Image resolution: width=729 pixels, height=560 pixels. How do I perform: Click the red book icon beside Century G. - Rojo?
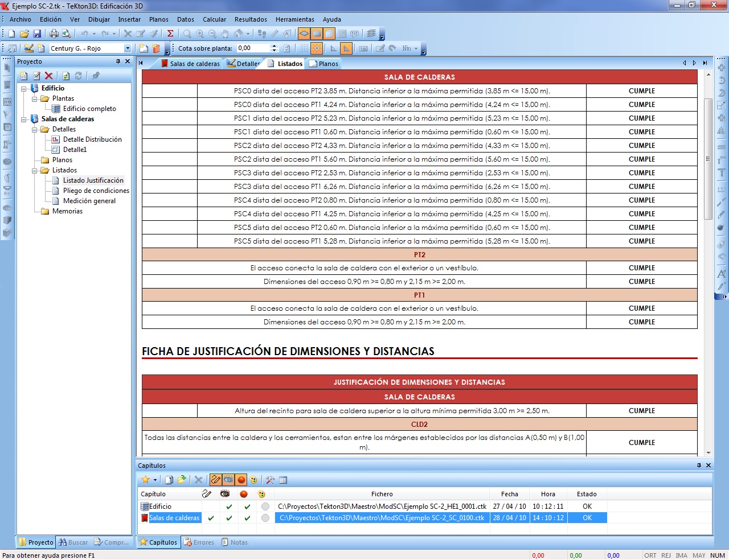click(x=157, y=48)
